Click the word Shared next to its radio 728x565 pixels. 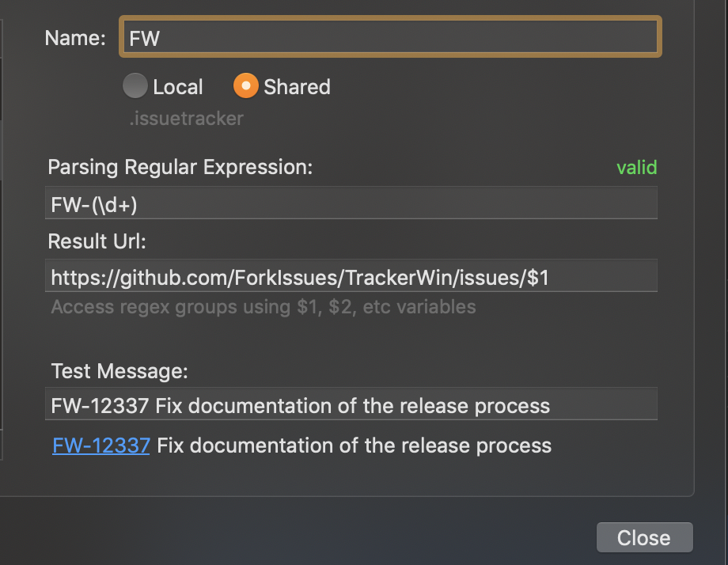[297, 86]
